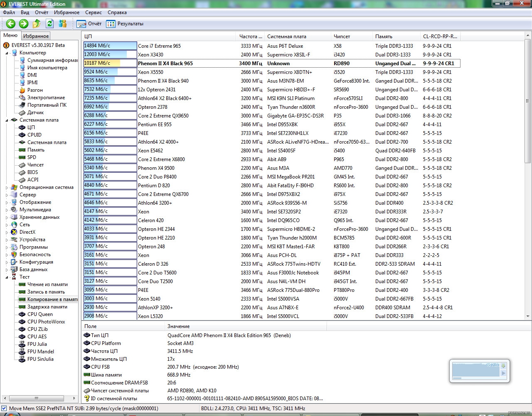This screenshot has width=532, height=416.
Task: Switch to the Избранное sidebar tab
Action: coord(36,36)
